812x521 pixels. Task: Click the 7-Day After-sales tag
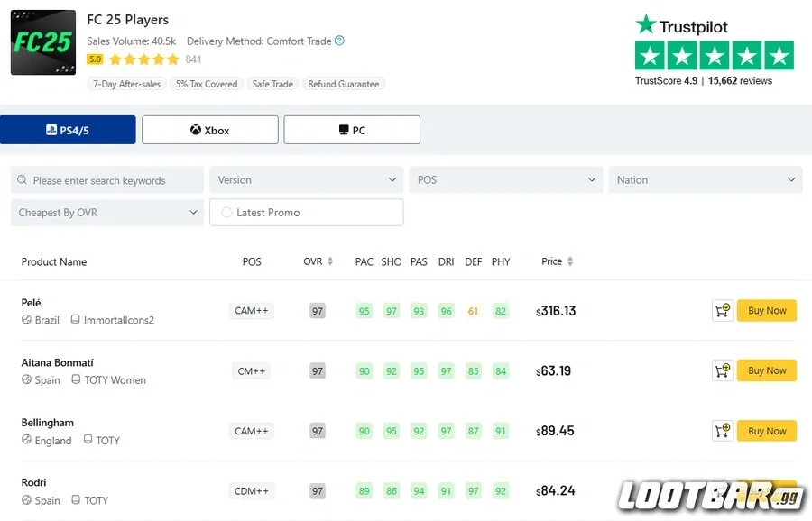click(127, 84)
